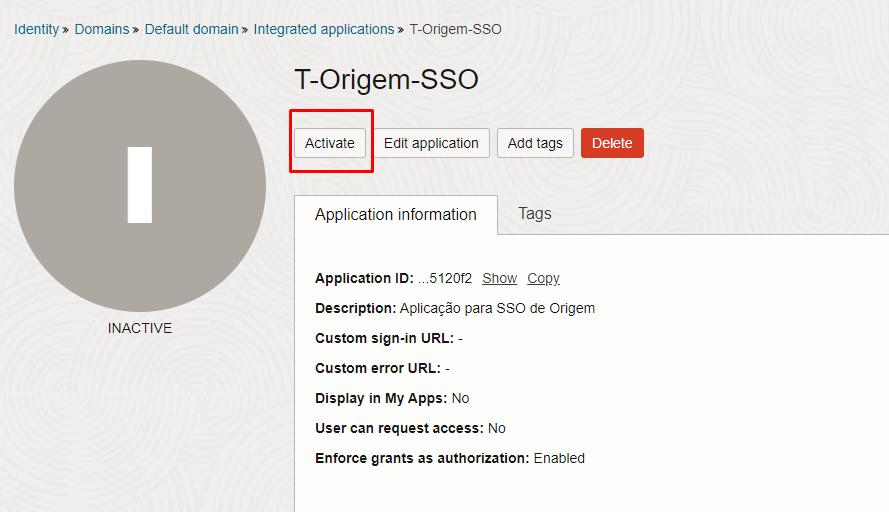Click T-Origem-SSO breadcrumb current item
Image resolution: width=889 pixels, height=512 pixels.
[x=455, y=29]
